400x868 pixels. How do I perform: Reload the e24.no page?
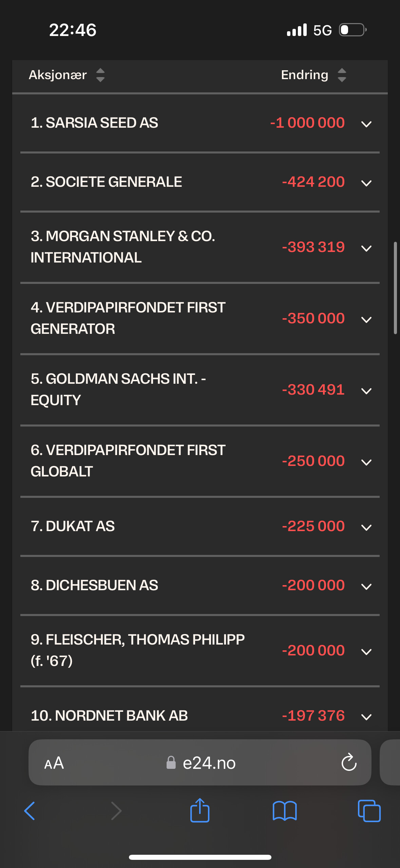pyautogui.click(x=349, y=763)
